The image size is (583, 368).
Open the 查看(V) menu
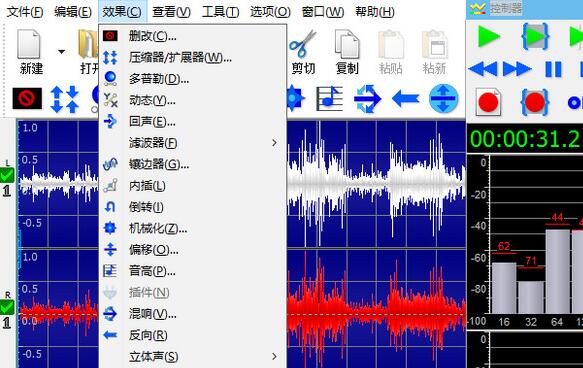171,12
